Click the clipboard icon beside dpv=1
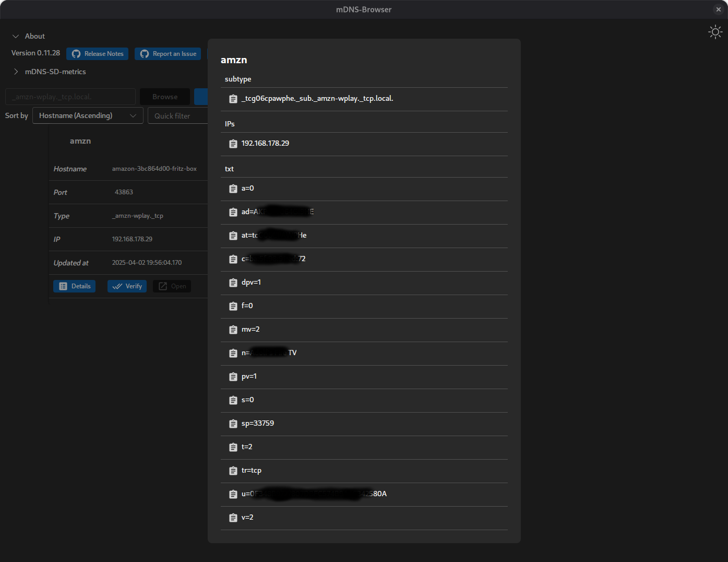The image size is (728, 562). tap(233, 283)
